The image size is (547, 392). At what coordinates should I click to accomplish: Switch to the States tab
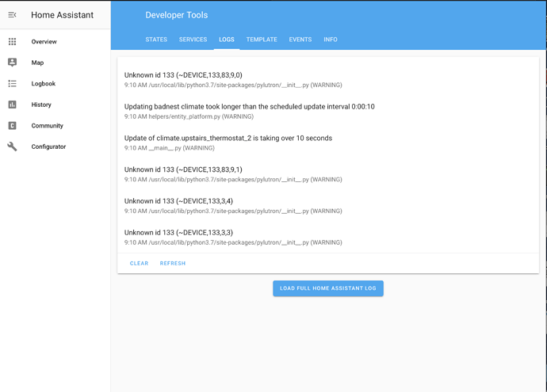(156, 40)
